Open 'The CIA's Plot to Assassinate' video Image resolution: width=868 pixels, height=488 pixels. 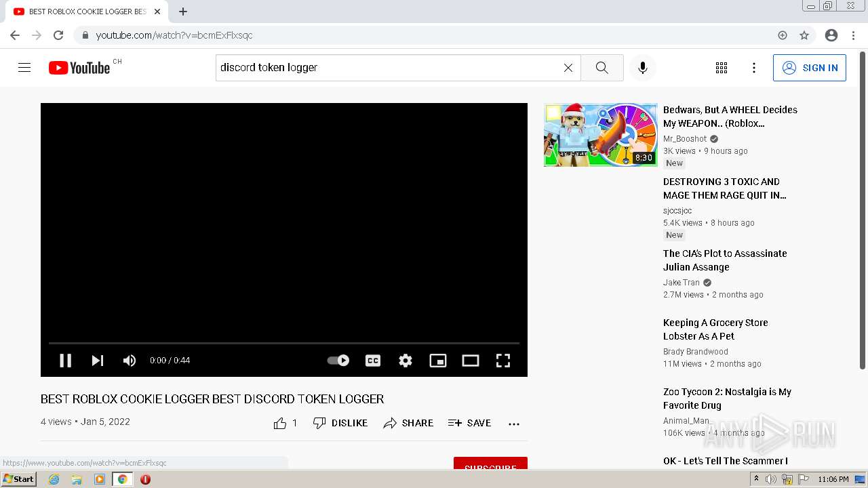pyautogui.click(x=725, y=260)
